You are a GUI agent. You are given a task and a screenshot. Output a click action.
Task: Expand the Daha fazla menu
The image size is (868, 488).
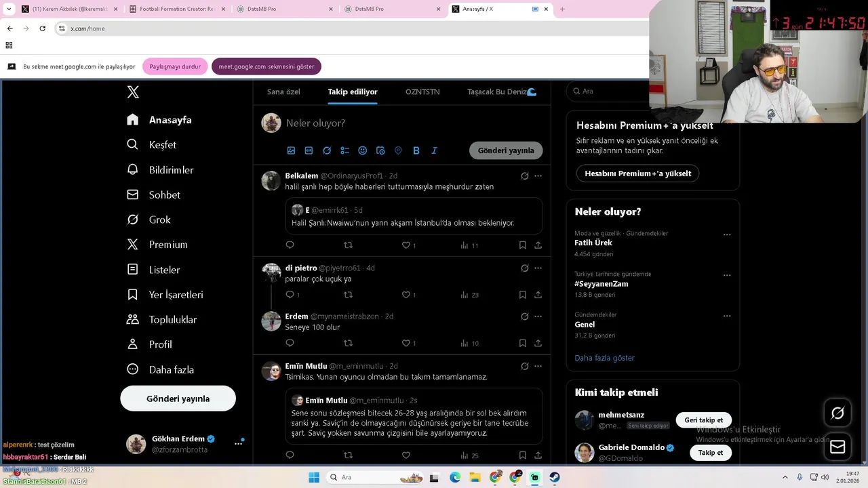(160, 369)
